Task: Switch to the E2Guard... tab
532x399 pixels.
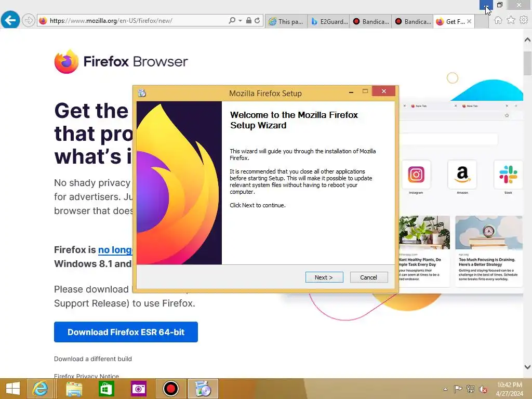Action: pyautogui.click(x=328, y=21)
